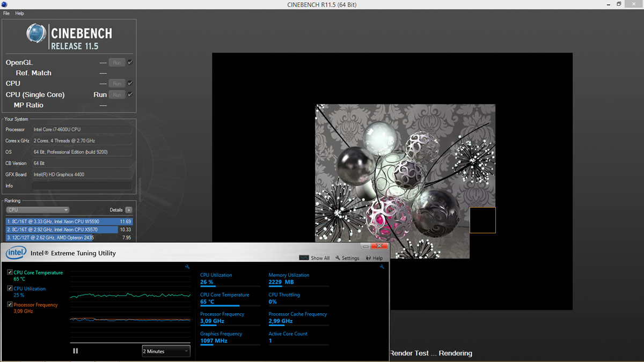Restore down the Cinebench window
Image resolution: width=644 pixels, height=362 pixels.
619,4
